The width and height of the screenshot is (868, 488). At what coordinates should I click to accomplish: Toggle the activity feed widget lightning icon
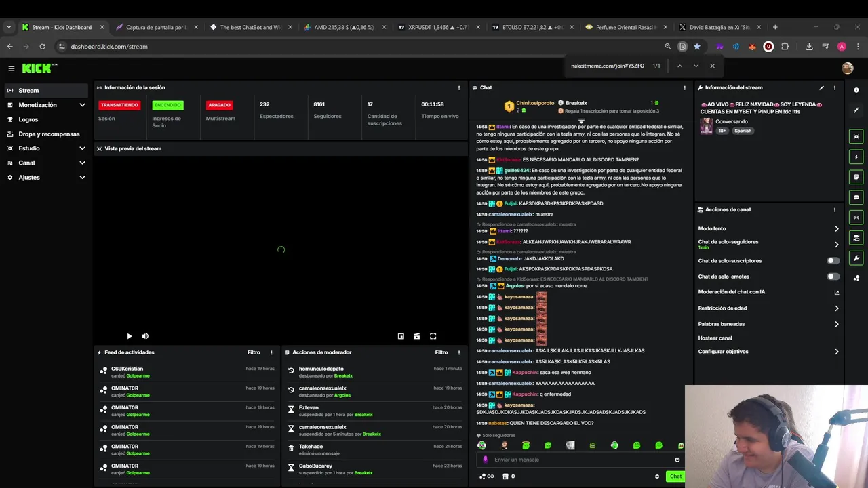tap(856, 157)
